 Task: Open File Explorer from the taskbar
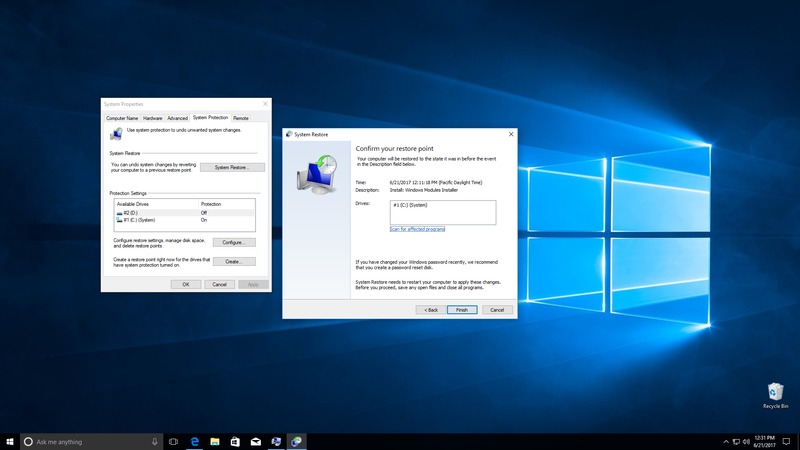pyautogui.click(x=215, y=441)
